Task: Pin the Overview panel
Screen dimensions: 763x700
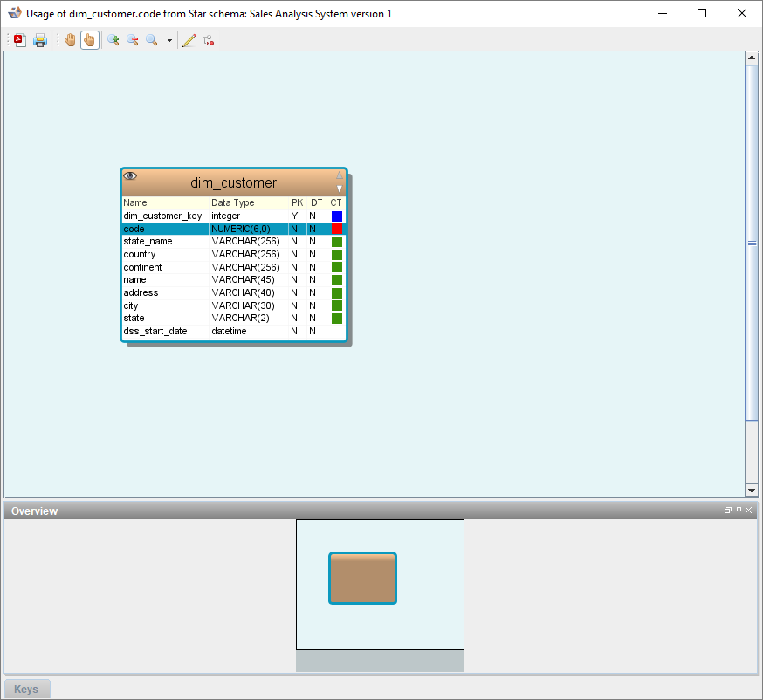Action: [739, 511]
